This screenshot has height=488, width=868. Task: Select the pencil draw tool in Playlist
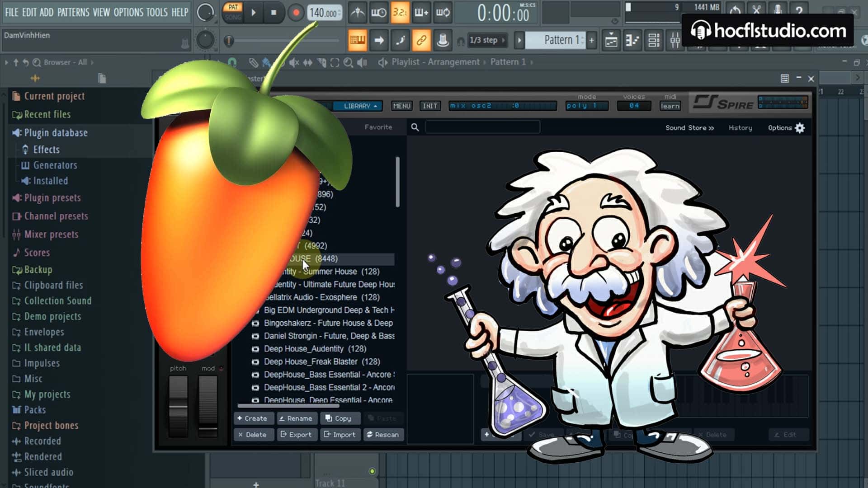coord(254,62)
